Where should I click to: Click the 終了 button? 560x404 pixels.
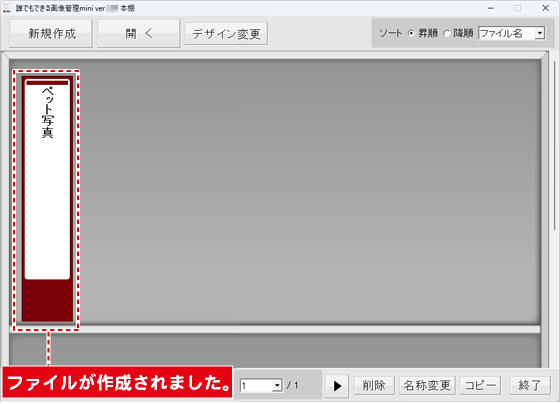point(530,385)
